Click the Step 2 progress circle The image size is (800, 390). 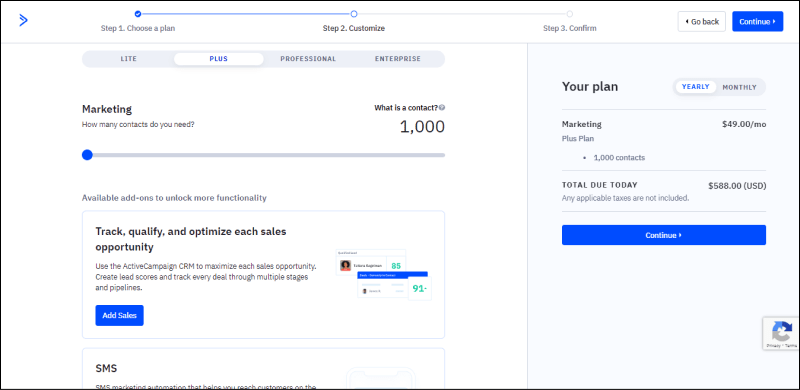[354, 14]
